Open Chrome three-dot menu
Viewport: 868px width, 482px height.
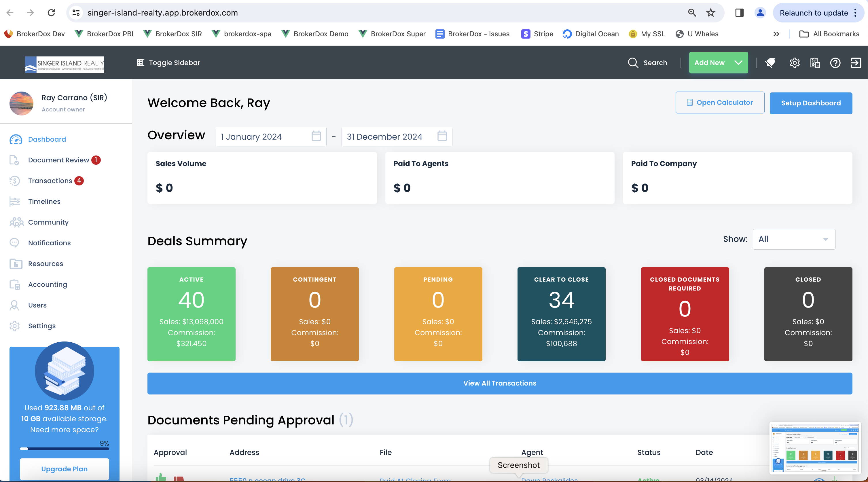coord(855,13)
